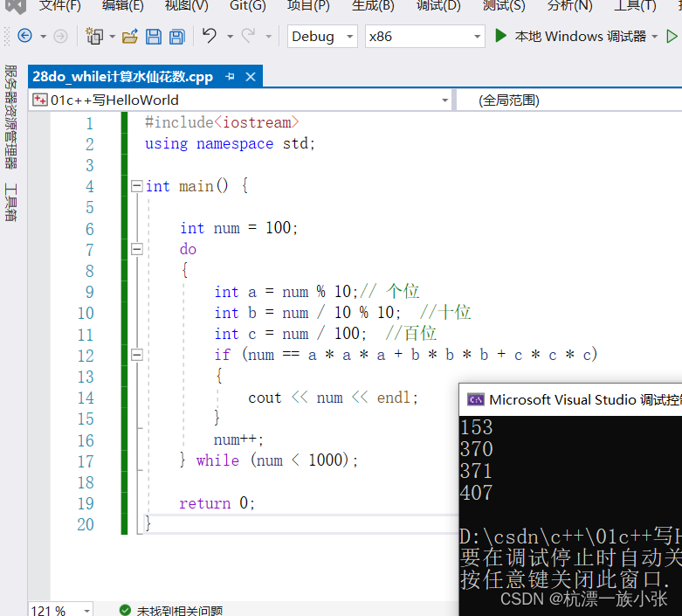
Task: Click the navigate forward arrow icon
Action: [x=60, y=36]
